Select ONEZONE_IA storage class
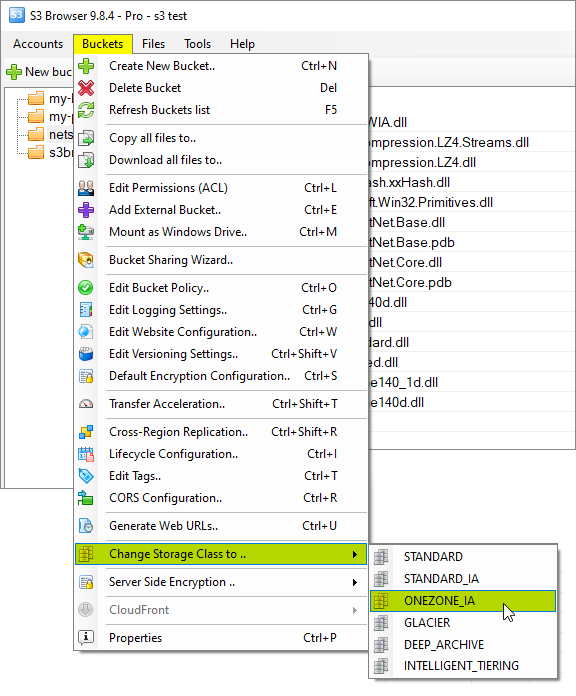Viewport: 576px width, 696px height. [x=463, y=601]
